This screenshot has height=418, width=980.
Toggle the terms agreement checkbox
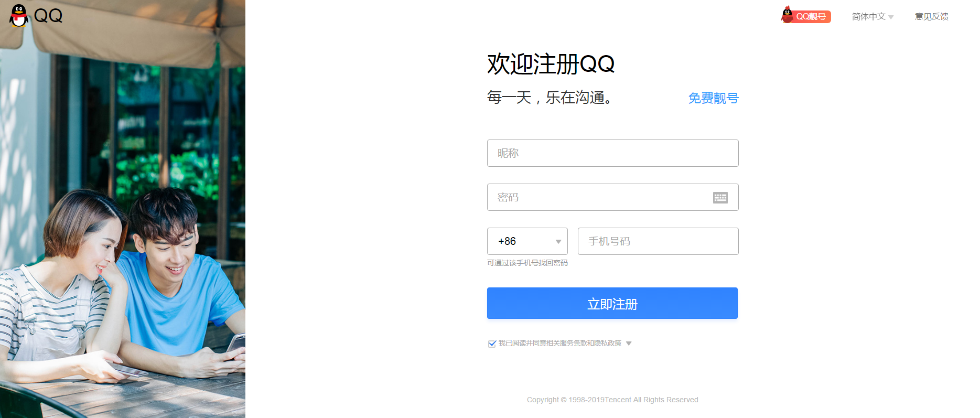[492, 344]
